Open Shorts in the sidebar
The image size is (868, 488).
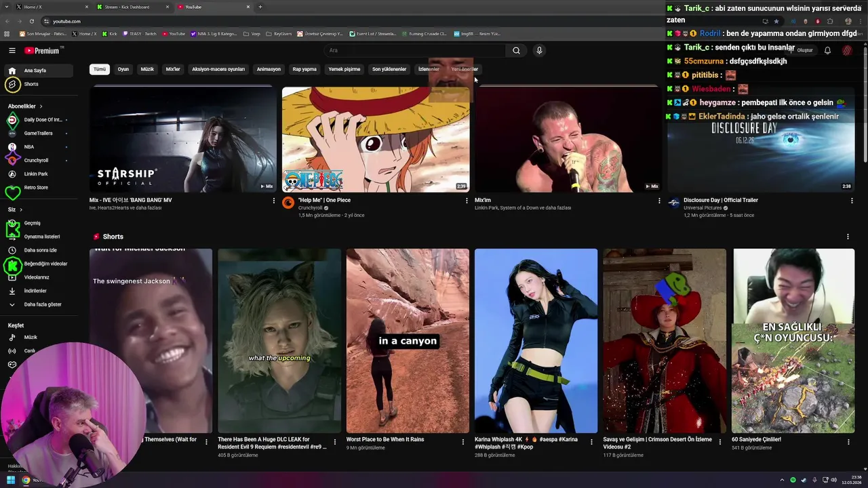[39, 84]
